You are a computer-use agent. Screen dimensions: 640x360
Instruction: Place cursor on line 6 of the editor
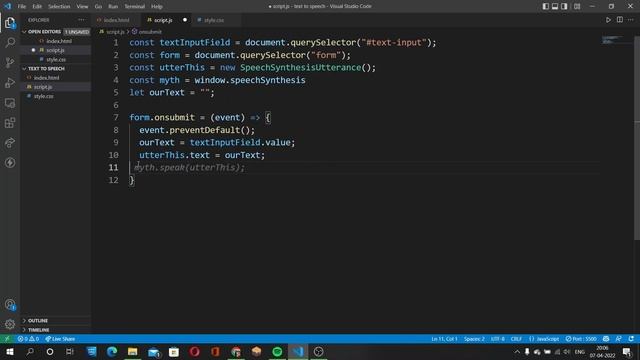(363, 105)
